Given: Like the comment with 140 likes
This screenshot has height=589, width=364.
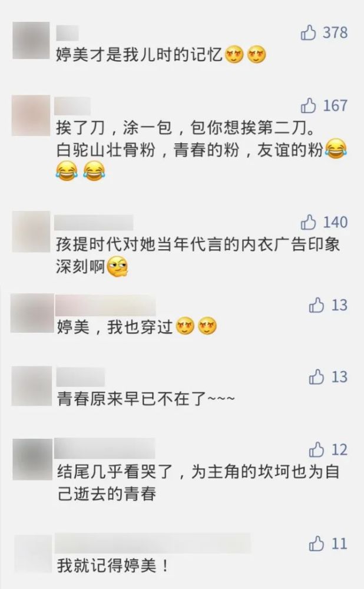Looking at the screenshot, I should (x=308, y=222).
